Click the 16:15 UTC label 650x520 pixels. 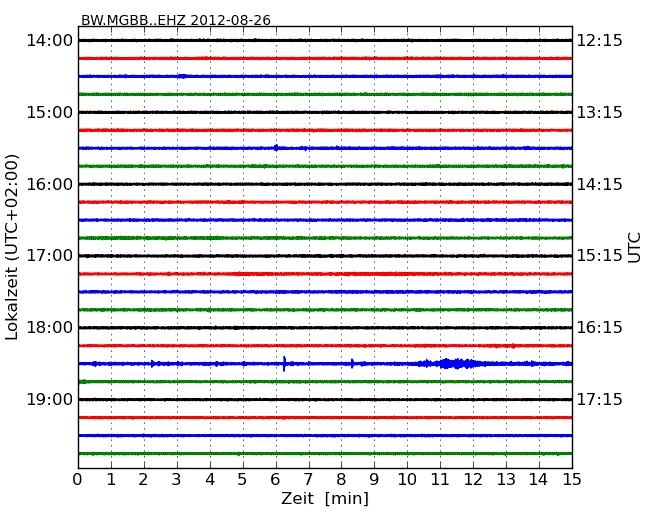coord(600,328)
